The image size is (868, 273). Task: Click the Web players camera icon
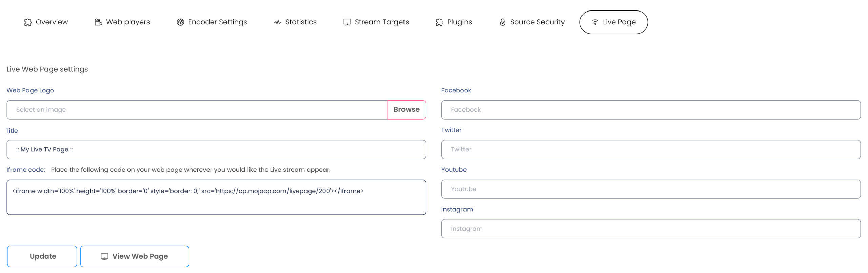tap(98, 22)
